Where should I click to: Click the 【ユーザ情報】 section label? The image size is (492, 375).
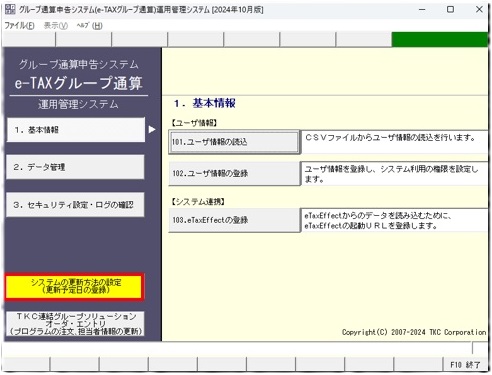[x=195, y=123]
